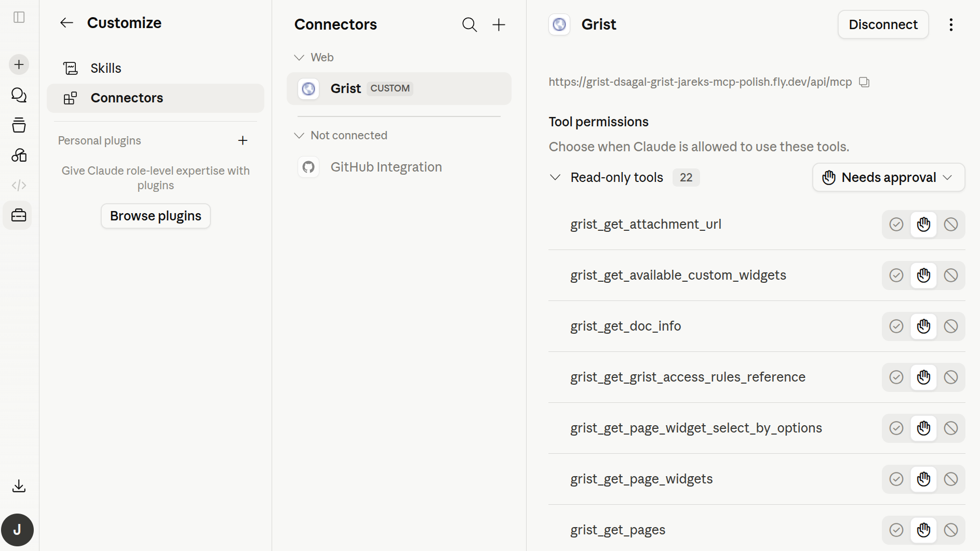This screenshot has width=980, height=551.
Task: Click the grist_get_available_custom_widgets tool name
Action: tap(678, 275)
